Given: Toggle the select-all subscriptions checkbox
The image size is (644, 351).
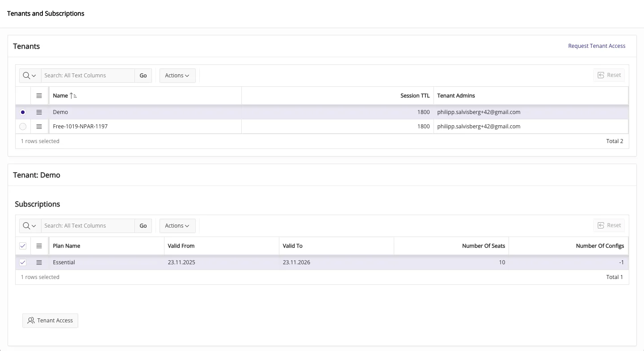Looking at the screenshot, I should click(x=23, y=246).
